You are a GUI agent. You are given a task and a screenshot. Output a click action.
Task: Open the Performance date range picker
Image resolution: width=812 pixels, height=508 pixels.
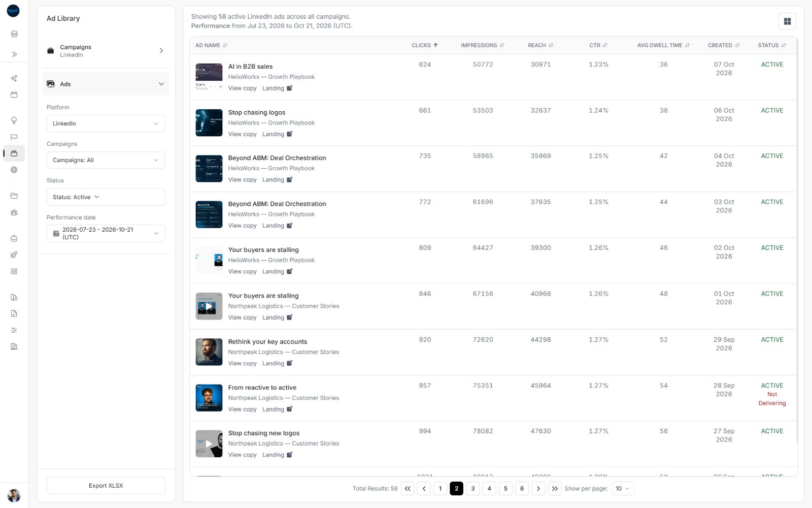(106, 234)
